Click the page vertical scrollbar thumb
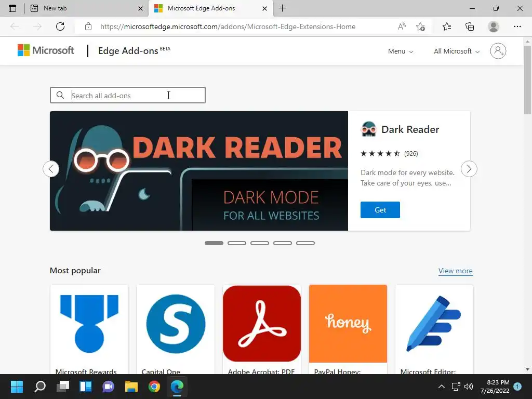Screen dimensions: 532x399 coord(527,79)
